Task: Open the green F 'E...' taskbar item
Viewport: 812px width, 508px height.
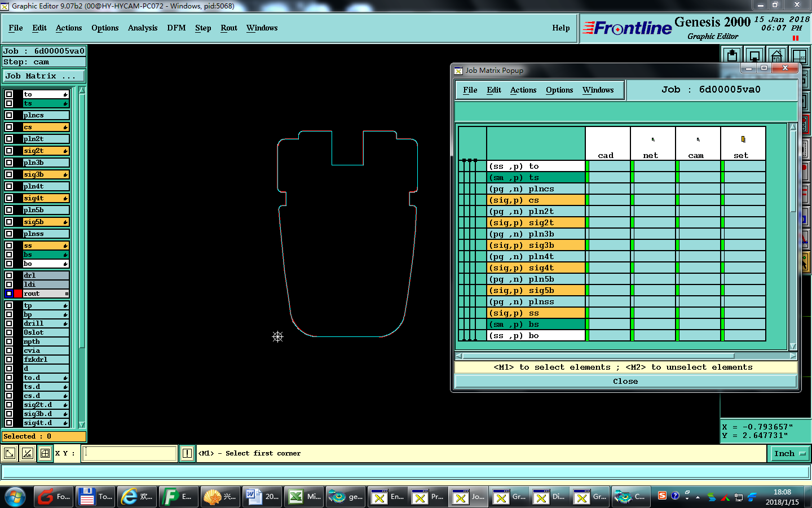Action: [178, 497]
